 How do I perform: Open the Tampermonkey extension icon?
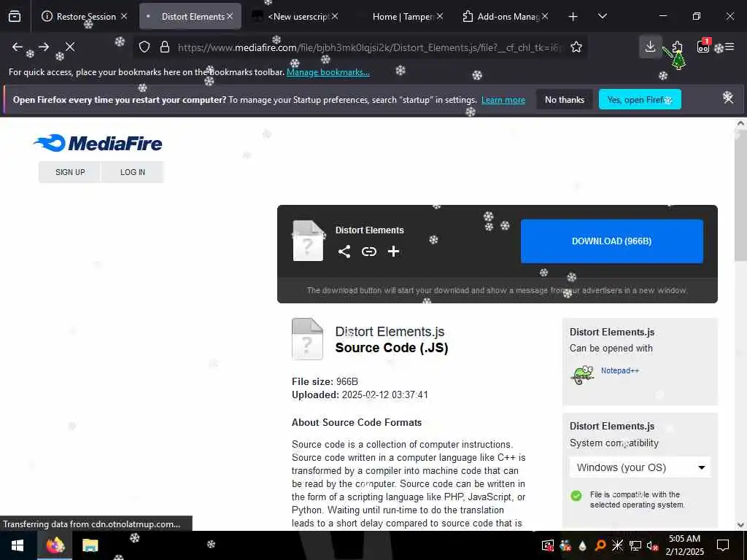703,46
